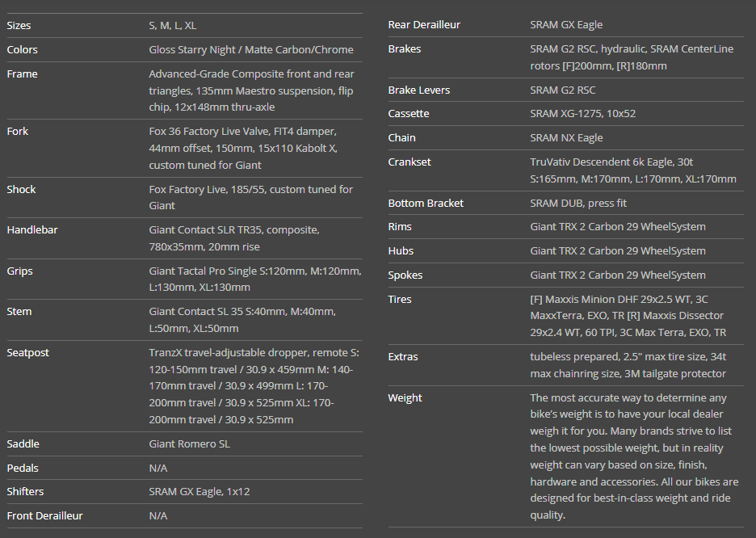The image size is (756, 538).
Task: Click the Front Derailleur label
Action: click(45, 516)
